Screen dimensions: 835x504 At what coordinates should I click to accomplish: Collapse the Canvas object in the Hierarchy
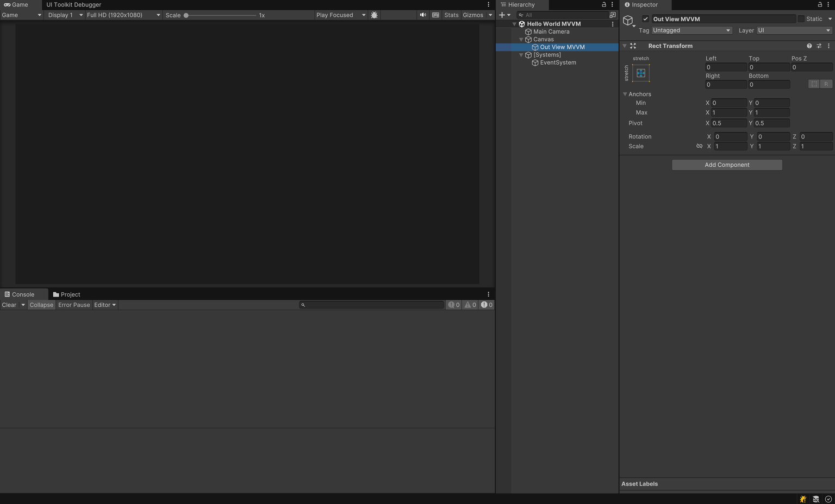521,39
